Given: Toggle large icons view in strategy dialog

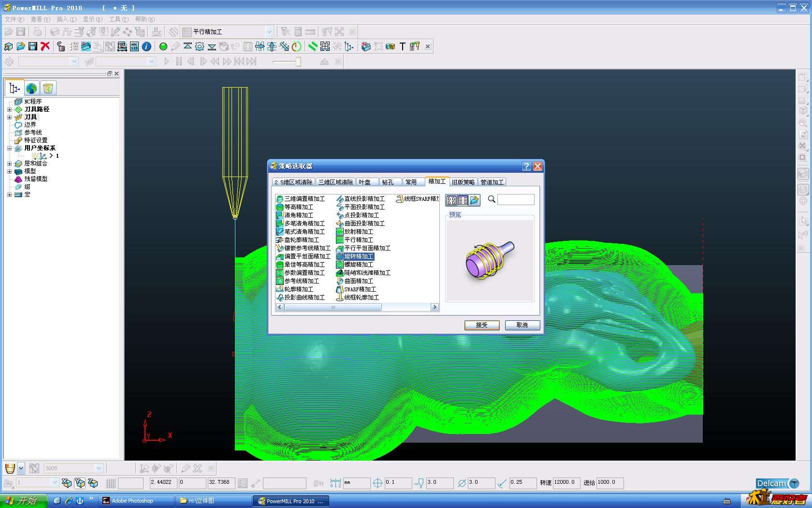Looking at the screenshot, I should pyautogui.click(x=451, y=200).
